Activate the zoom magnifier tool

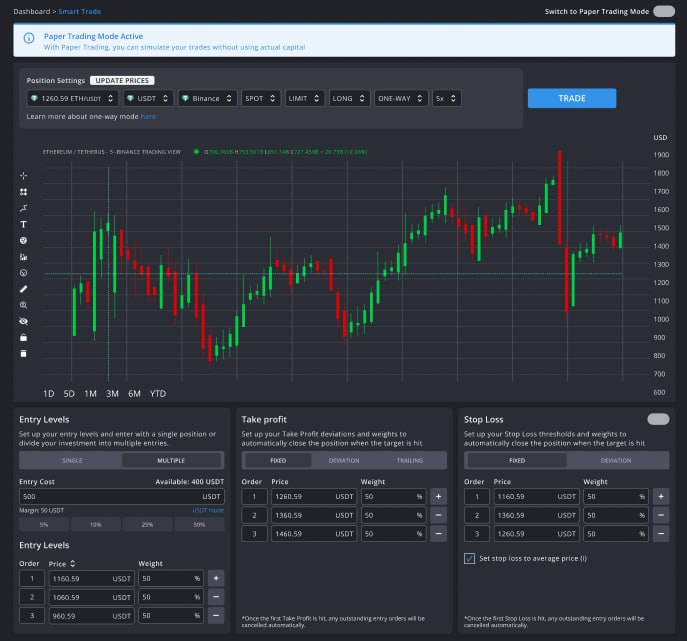click(x=24, y=305)
